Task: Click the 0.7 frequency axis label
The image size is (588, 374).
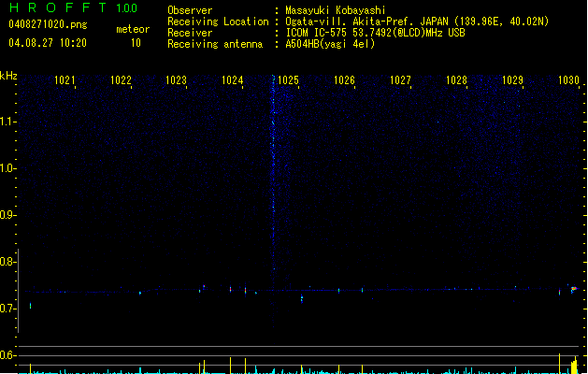Action: (x=7, y=309)
